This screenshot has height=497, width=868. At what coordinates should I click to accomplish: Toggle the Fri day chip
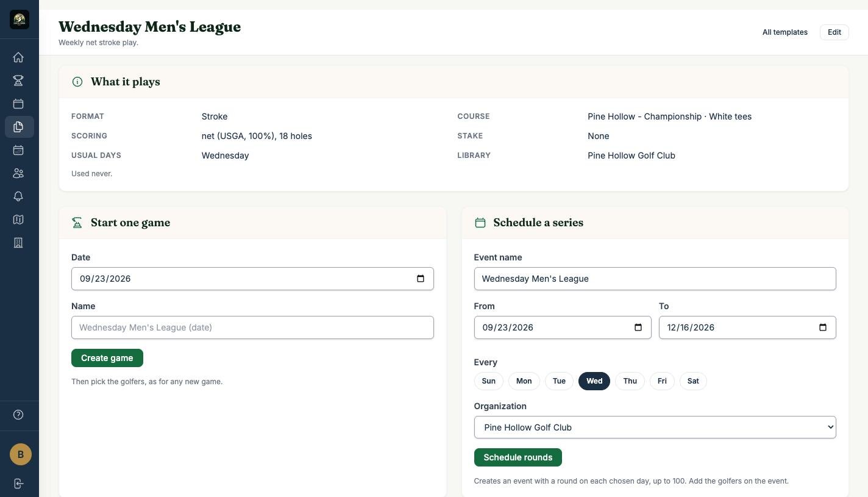[662, 381]
